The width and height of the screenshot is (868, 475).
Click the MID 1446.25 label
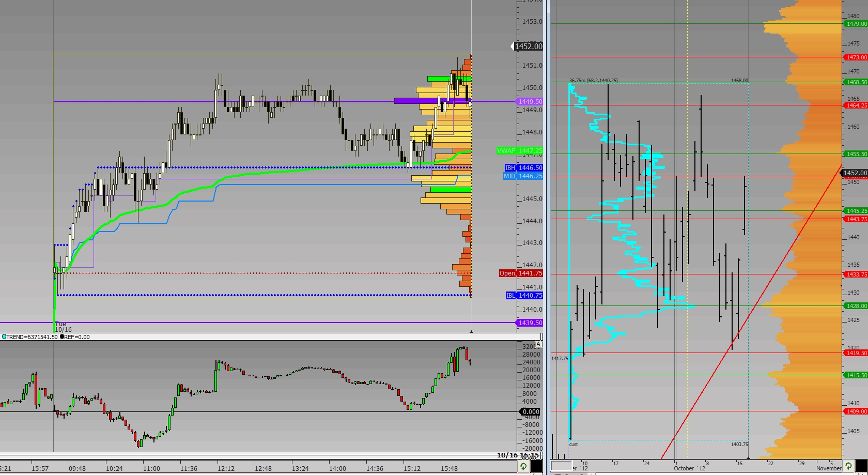point(523,176)
